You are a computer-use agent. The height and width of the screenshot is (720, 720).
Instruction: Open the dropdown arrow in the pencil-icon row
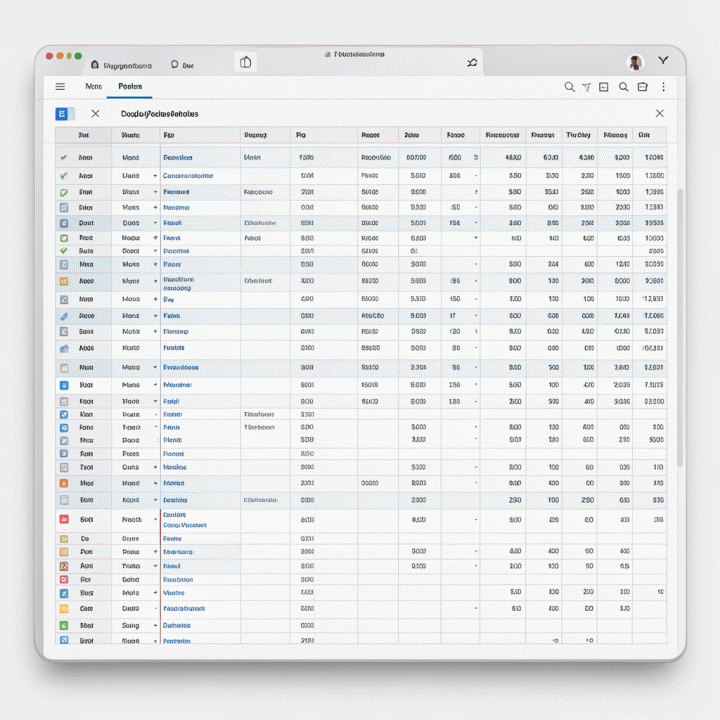pyautogui.click(x=155, y=316)
